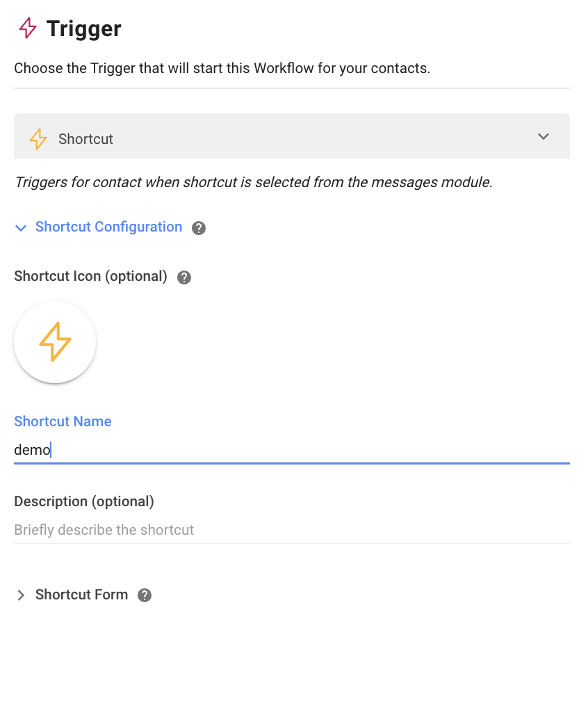Click the help icon beside Shortcut Configuration
Screen dimensions: 588x719
(x=199, y=227)
